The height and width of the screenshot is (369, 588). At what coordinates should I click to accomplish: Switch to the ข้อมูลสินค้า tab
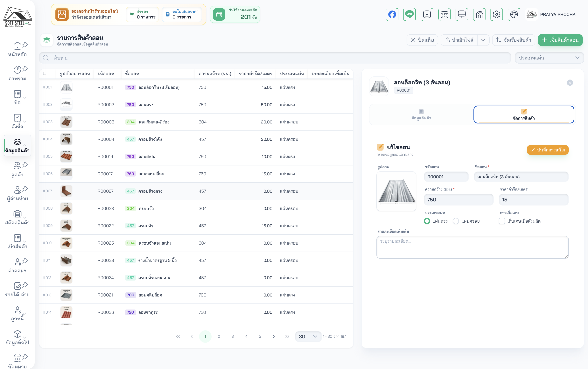click(421, 115)
